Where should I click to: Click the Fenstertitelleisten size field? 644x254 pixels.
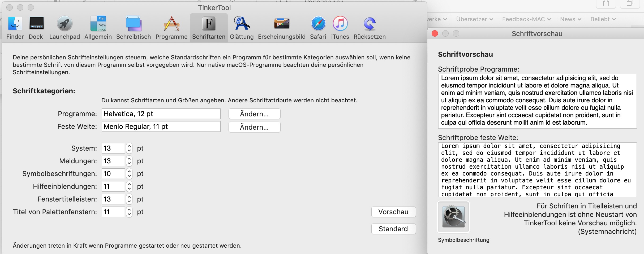pyautogui.click(x=113, y=199)
